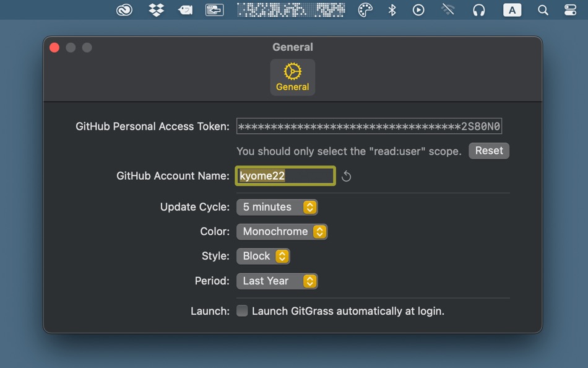
Task: Click the tag-shaped menu bar icon
Action: (x=185, y=10)
